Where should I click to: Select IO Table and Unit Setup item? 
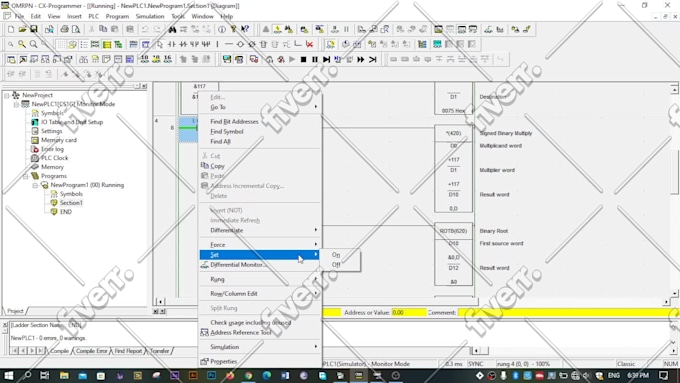coord(72,122)
